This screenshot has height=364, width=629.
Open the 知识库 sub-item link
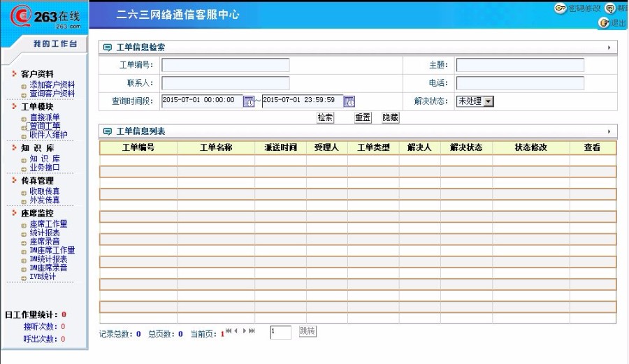pyautogui.click(x=45, y=159)
